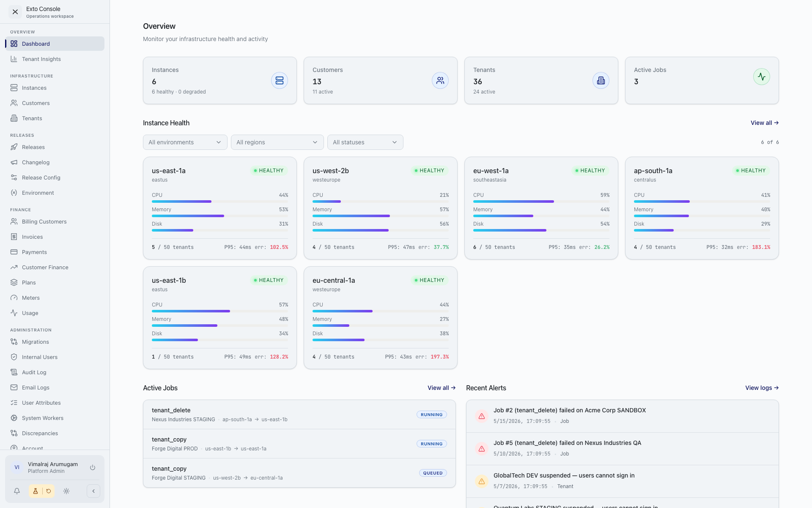The height and width of the screenshot is (508, 812).
Task: Click 'P95: 47ms' on the us-west-2b card
Action: [x=401, y=247]
